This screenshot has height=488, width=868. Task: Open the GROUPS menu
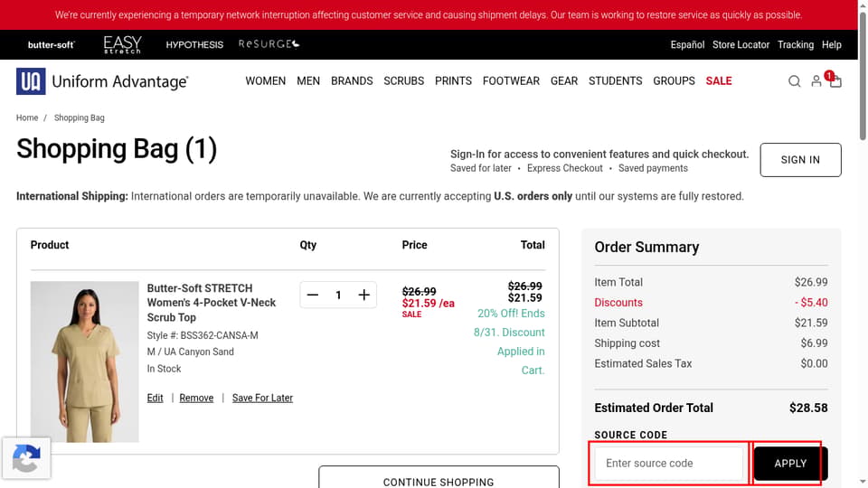(674, 80)
